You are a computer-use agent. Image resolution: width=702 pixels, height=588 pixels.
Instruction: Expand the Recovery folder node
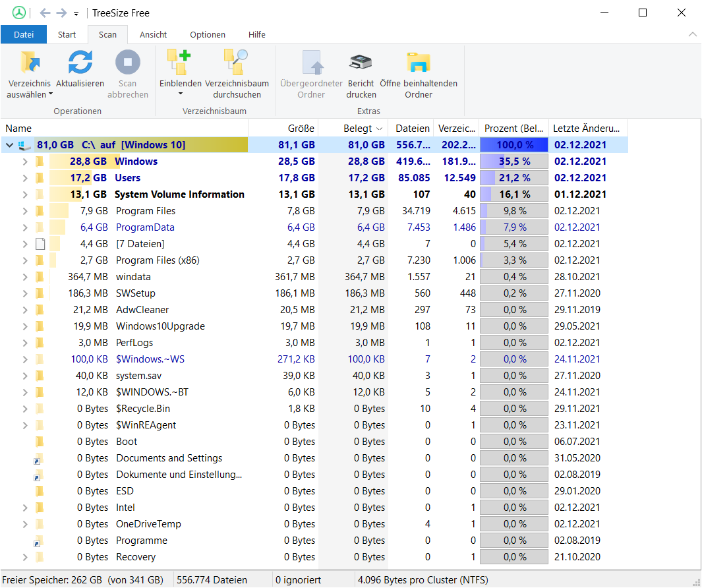click(x=25, y=558)
